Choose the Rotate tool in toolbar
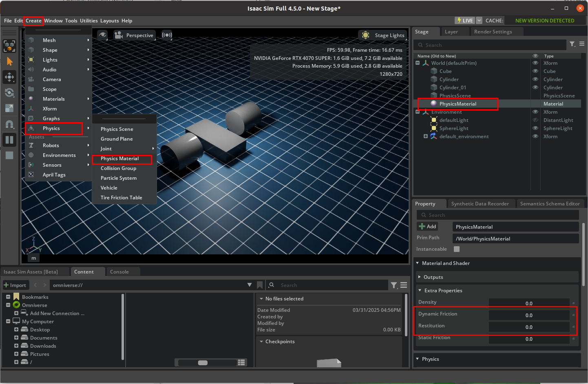 9,93
